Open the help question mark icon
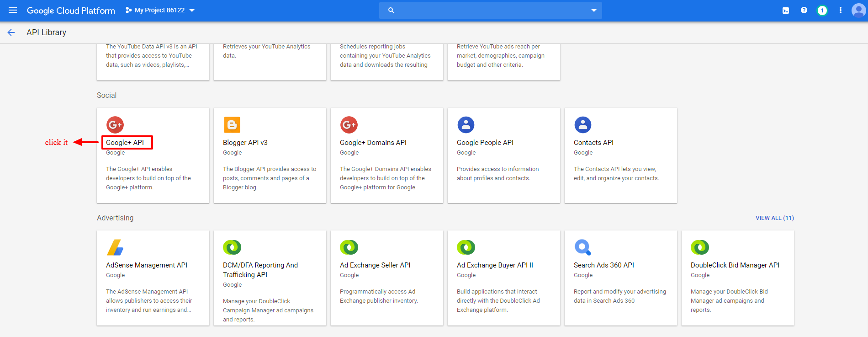The width and height of the screenshot is (868, 337). click(x=804, y=11)
